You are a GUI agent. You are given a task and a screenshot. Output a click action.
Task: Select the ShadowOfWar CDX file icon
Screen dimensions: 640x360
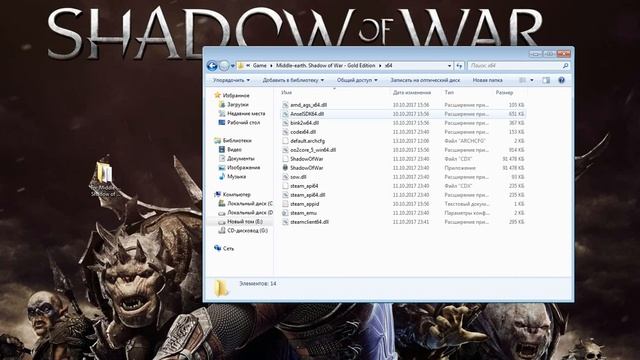(285, 159)
